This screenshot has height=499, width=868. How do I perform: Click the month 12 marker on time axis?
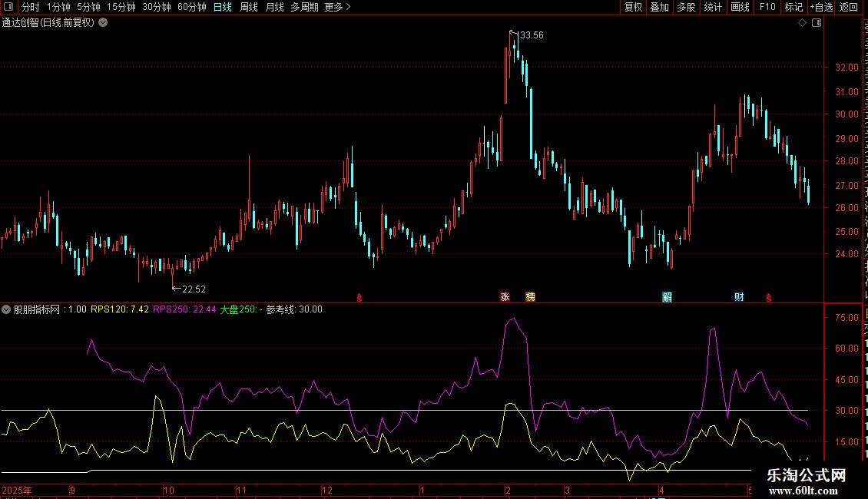[x=327, y=491]
